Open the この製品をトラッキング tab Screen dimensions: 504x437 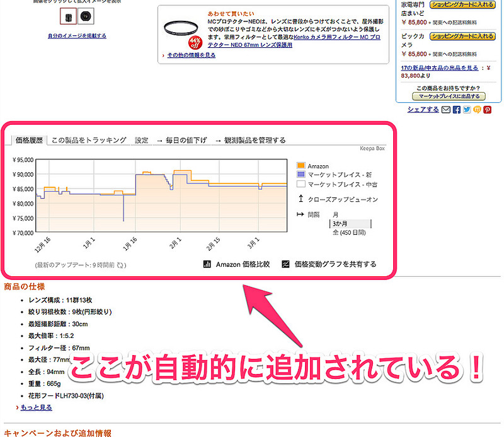tap(89, 140)
